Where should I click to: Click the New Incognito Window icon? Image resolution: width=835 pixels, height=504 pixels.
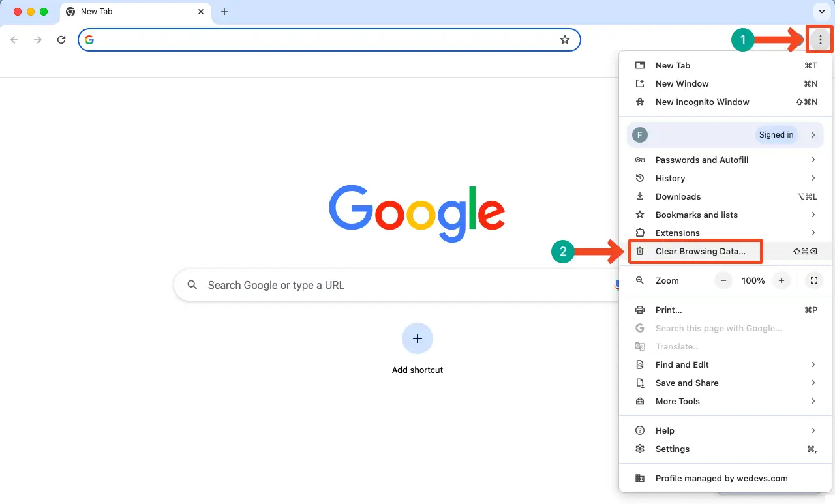(640, 102)
